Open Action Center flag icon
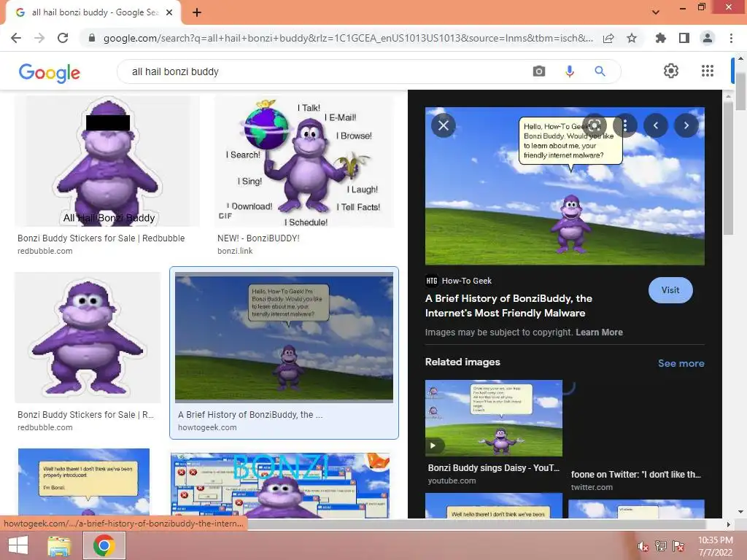This screenshot has width=747, height=560. point(678,546)
